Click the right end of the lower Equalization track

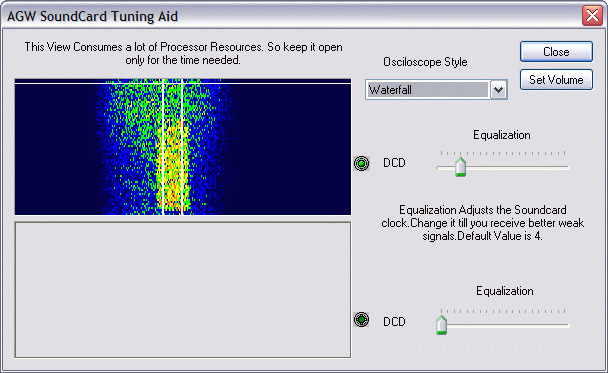566,325
